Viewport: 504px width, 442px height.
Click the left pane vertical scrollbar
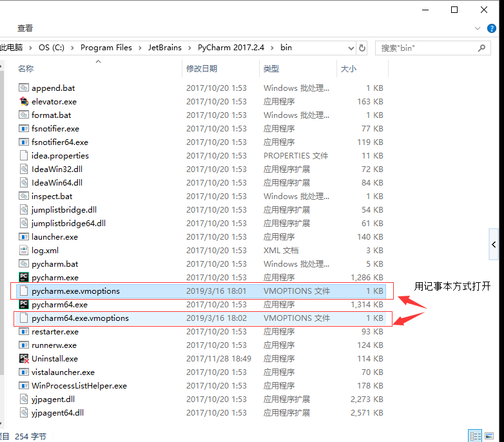click(1, 222)
